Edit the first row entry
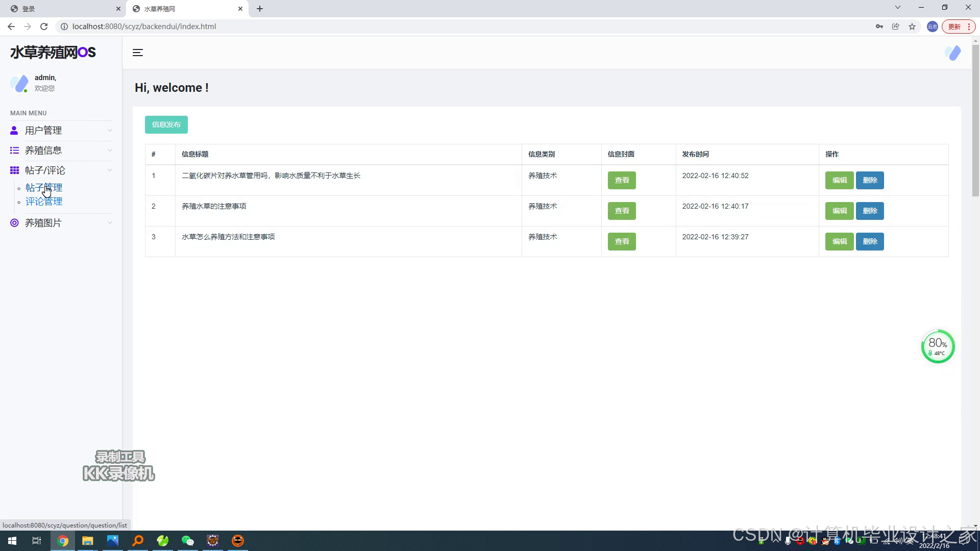The height and width of the screenshot is (551, 980). (839, 180)
